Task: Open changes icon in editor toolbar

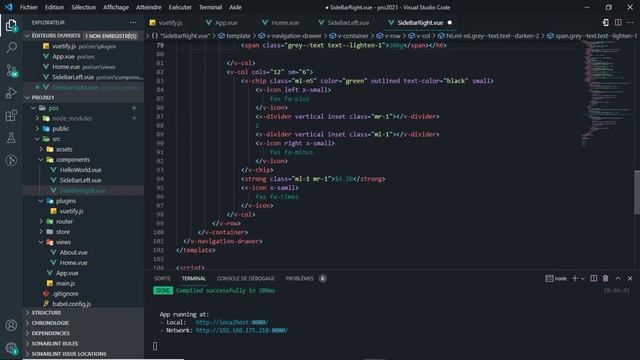Action: [x=605, y=22]
